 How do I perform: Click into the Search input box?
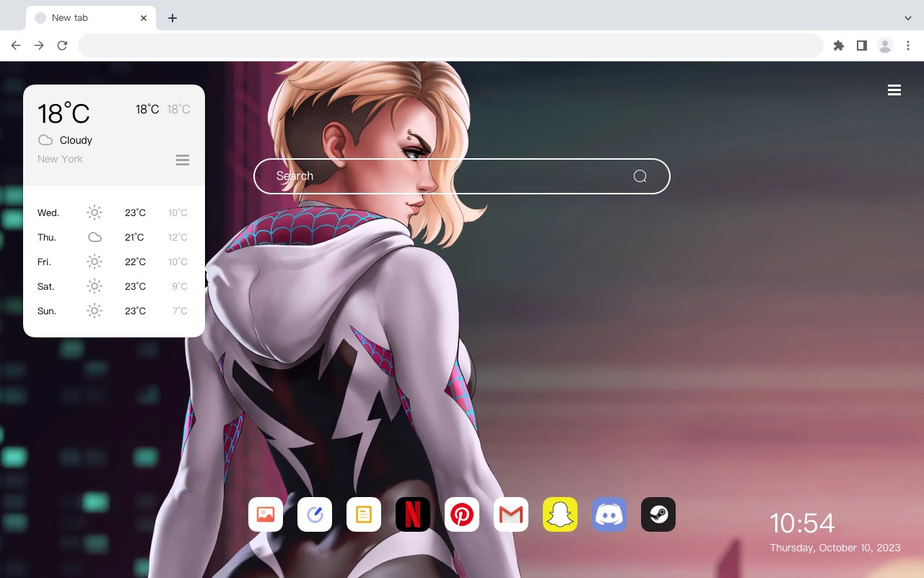[462, 176]
